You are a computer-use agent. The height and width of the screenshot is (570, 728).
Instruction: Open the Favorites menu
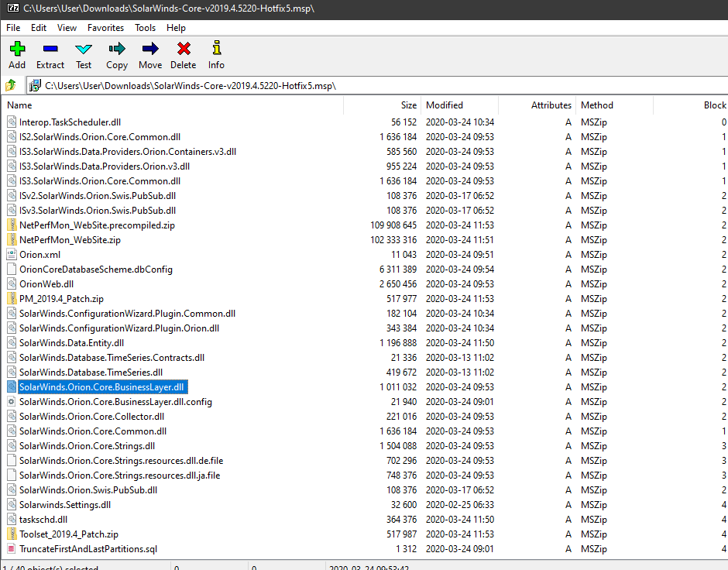(105, 27)
